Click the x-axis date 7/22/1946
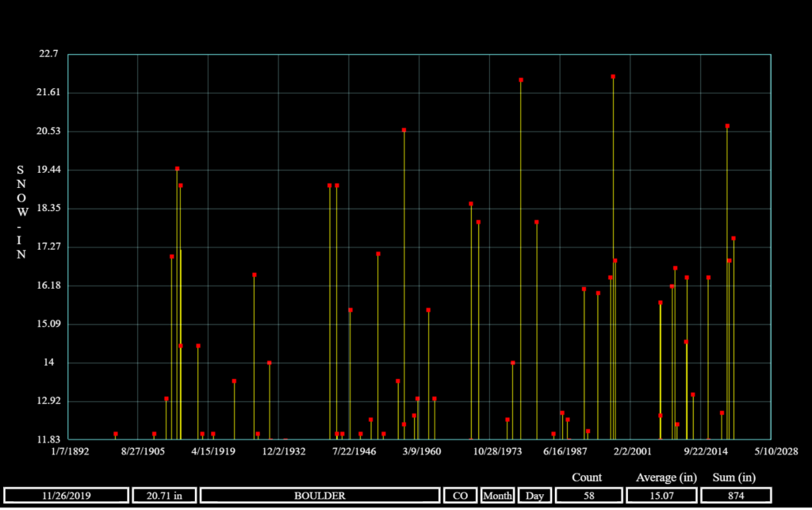The width and height of the screenshot is (812, 510). pos(354,451)
